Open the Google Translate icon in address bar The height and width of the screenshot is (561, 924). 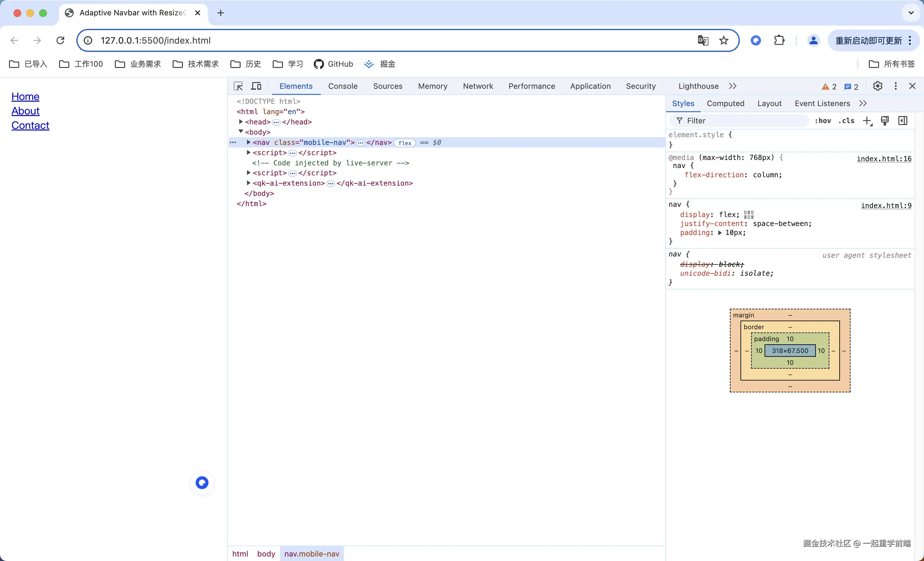click(x=703, y=40)
